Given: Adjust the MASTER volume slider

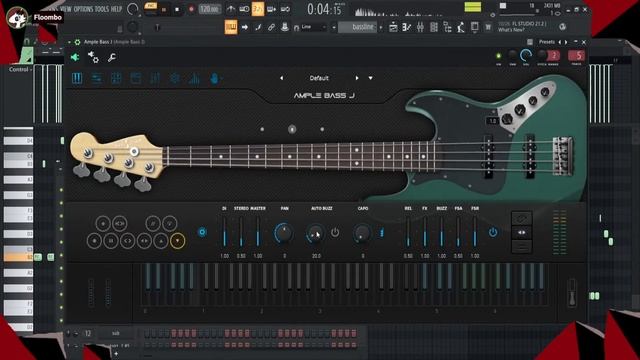Looking at the screenshot, I should point(258,232).
